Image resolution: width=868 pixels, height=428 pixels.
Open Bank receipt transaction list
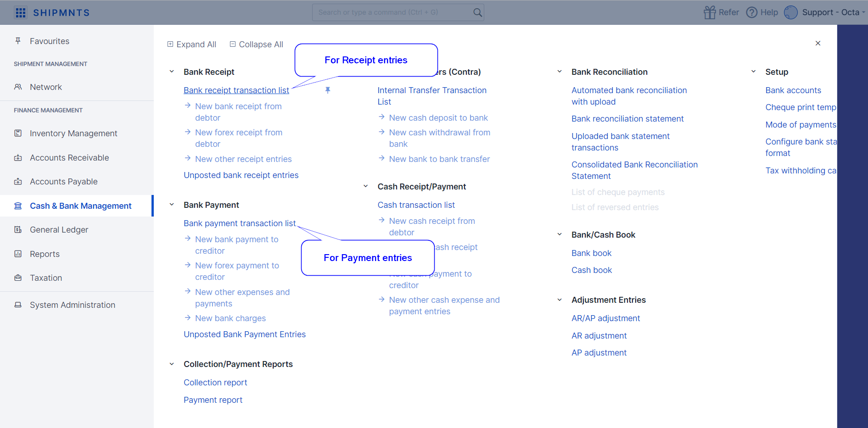pos(236,90)
